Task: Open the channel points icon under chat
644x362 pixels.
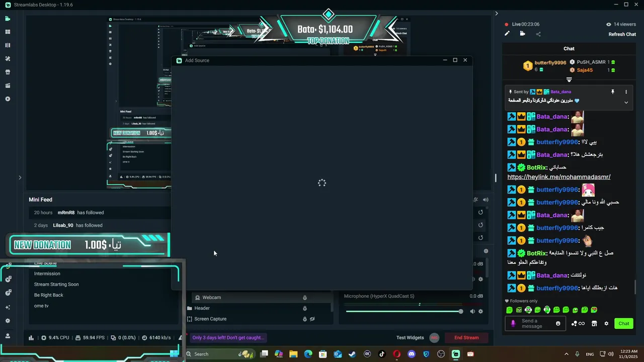Action: point(578,323)
